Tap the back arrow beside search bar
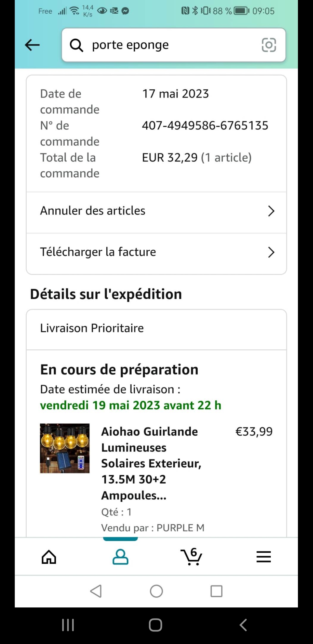313x644 pixels. coord(32,45)
